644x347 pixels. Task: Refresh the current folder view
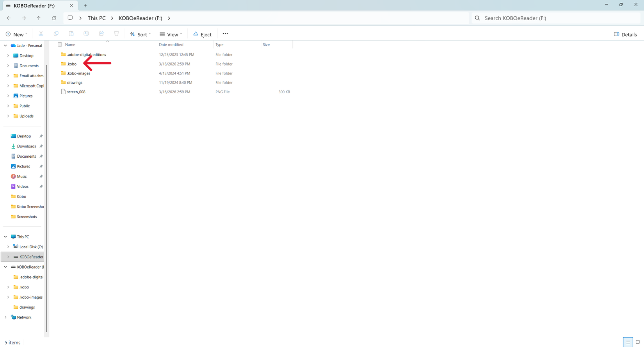pyautogui.click(x=54, y=18)
